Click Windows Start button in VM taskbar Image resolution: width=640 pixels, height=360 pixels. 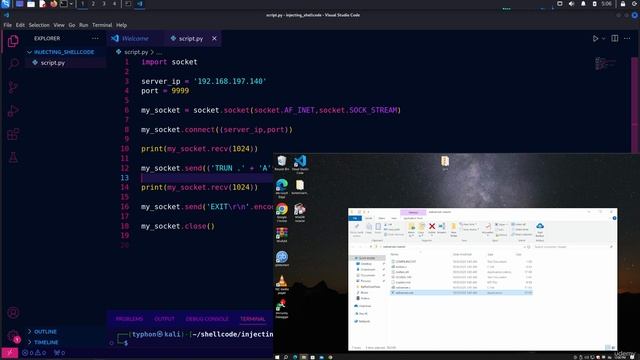[277, 357]
